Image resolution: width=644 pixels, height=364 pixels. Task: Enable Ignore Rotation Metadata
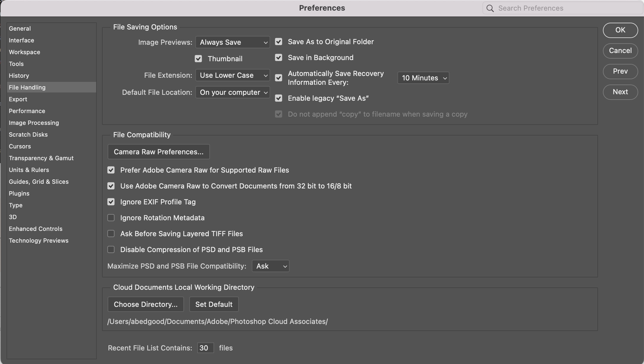111,218
